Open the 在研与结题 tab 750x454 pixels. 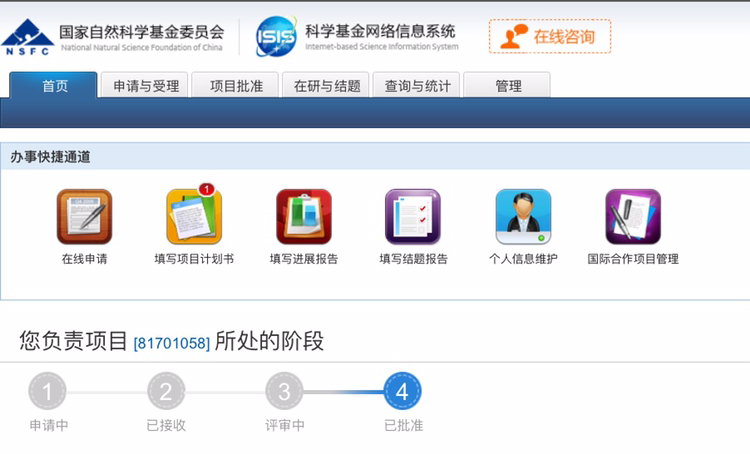coord(326,86)
